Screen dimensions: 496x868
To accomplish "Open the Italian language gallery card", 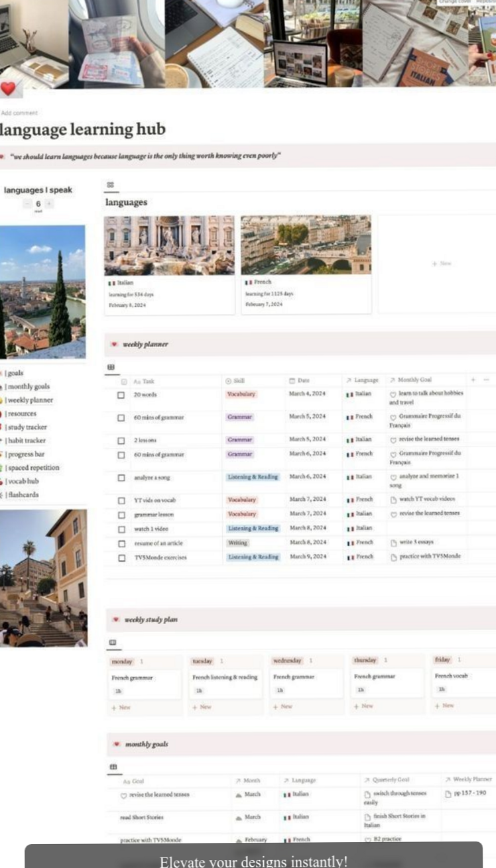I will pos(169,264).
